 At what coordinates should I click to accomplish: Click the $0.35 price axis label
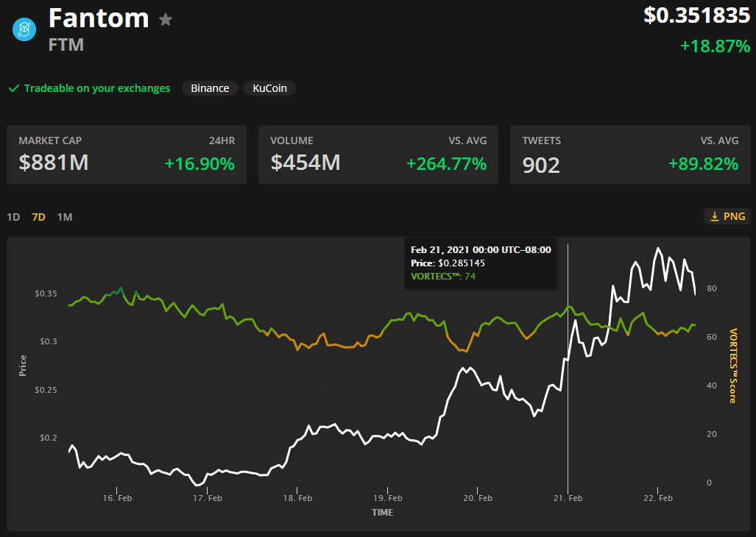tap(46, 294)
